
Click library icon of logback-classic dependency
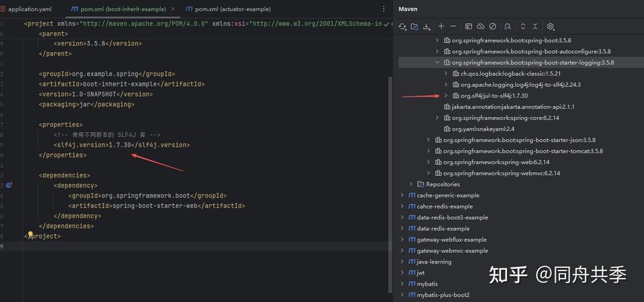456,74
